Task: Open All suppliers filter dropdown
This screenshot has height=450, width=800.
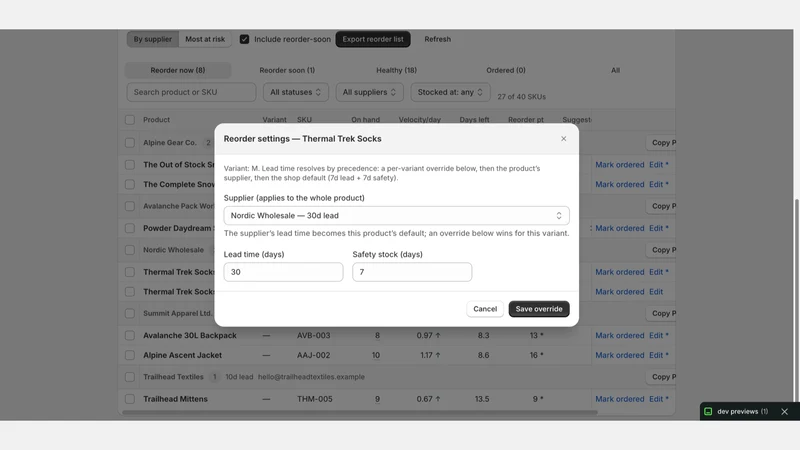Action: (x=369, y=92)
